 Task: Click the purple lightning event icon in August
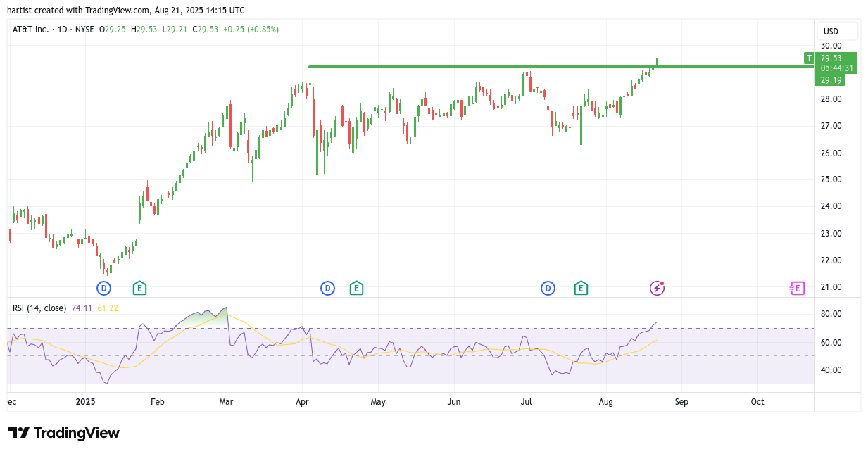(657, 288)
